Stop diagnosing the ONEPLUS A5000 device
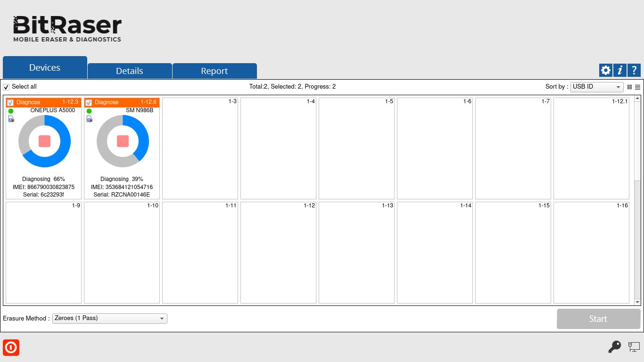 tap(44, 141)
